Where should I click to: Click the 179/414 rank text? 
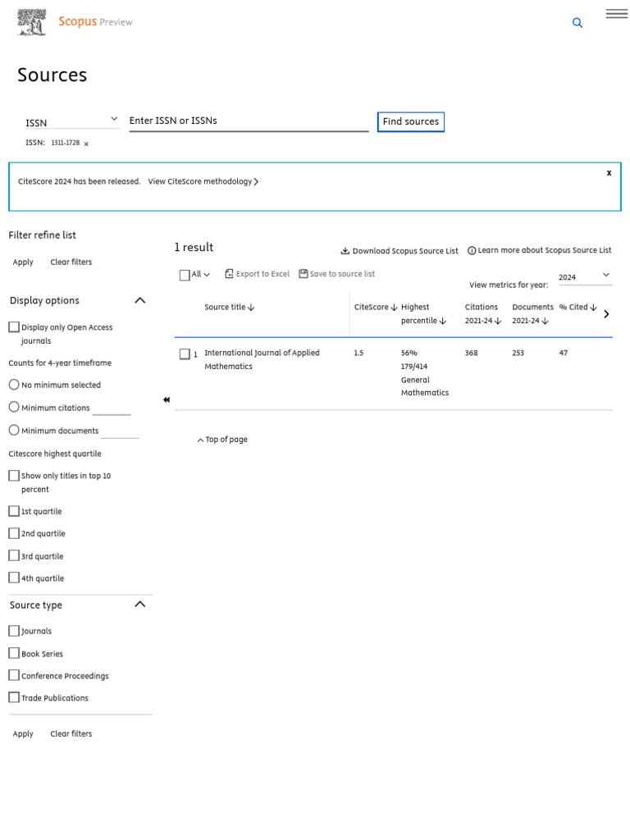414,367
